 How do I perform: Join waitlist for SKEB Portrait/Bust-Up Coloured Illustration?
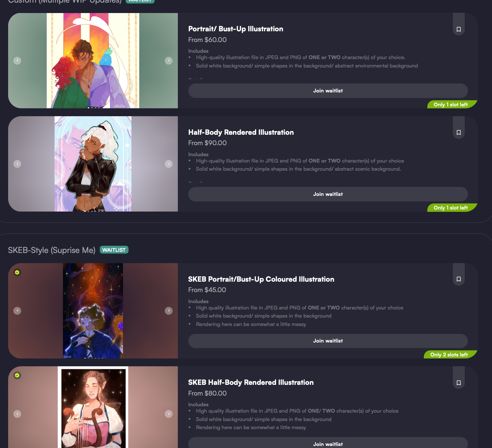pyautogui.click(x=328, y=341)
